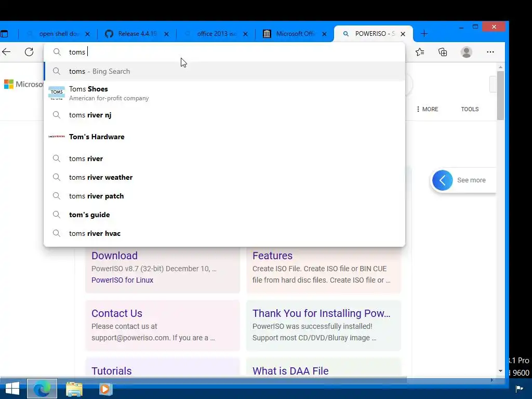The width and height of the screenshot is (532, 399).
Task: Click the Microsoft logo on the page
Action: tap(23, 84)
